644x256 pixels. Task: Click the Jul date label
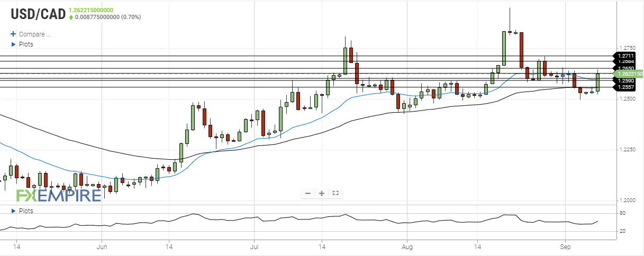point(254,247)
